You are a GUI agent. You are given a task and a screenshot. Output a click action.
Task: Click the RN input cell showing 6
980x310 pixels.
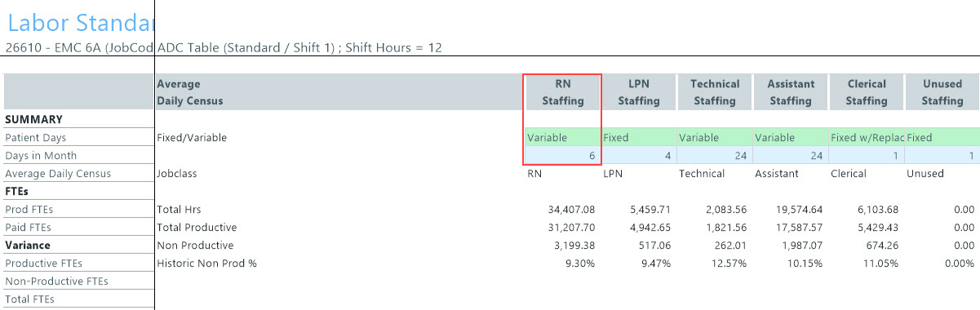tap(563, 156)
